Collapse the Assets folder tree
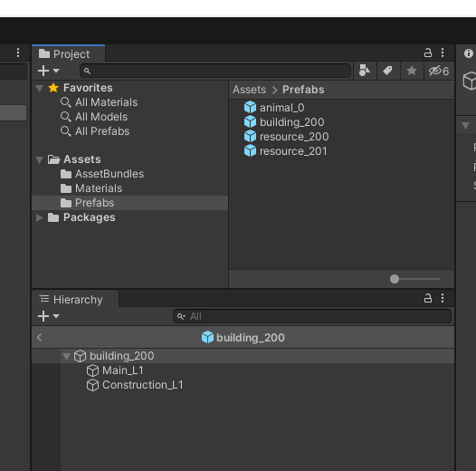 (x=40, y=160)
